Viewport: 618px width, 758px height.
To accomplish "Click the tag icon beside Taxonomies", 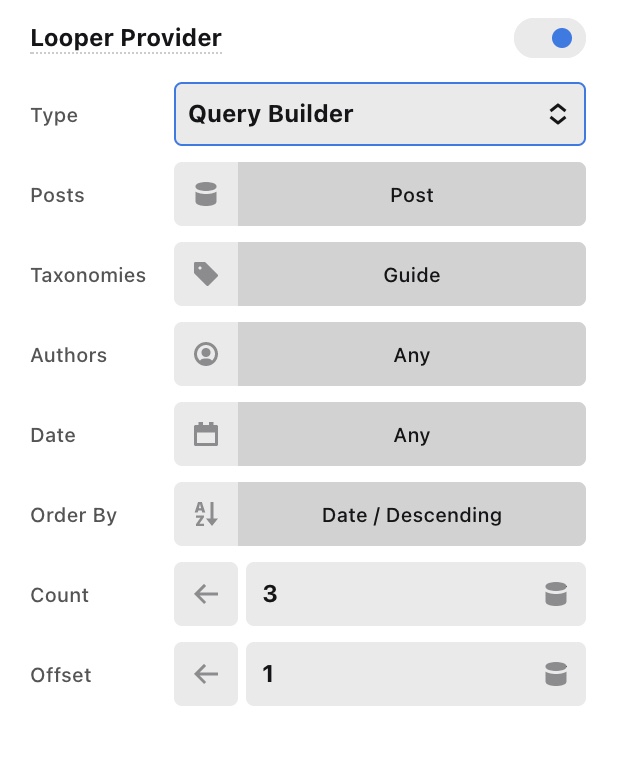I will (206, 274).
